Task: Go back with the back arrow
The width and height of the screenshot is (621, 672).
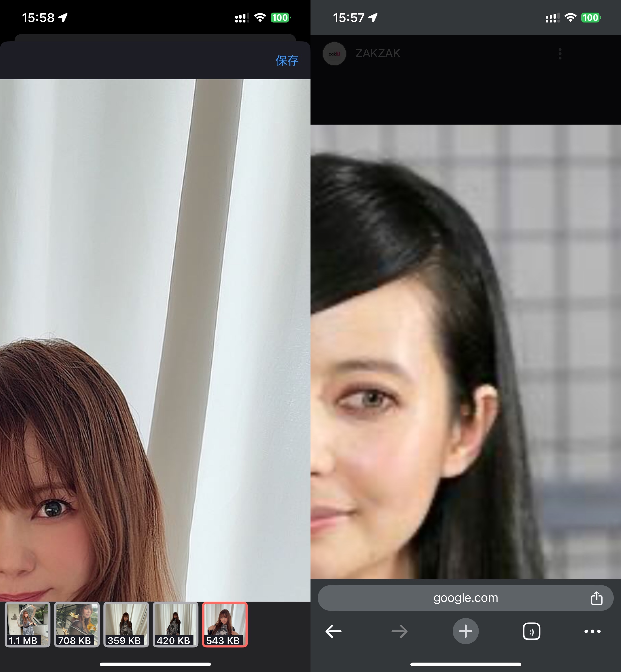Action: point(334,631)
